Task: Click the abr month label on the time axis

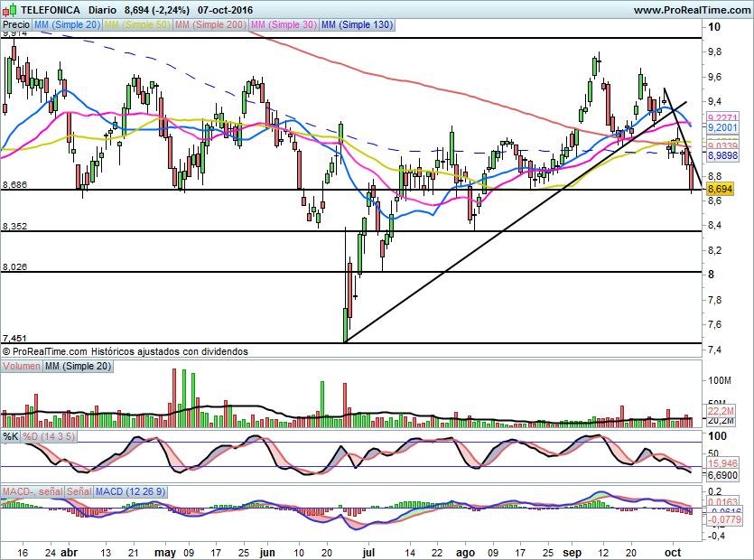Action: 70,553
